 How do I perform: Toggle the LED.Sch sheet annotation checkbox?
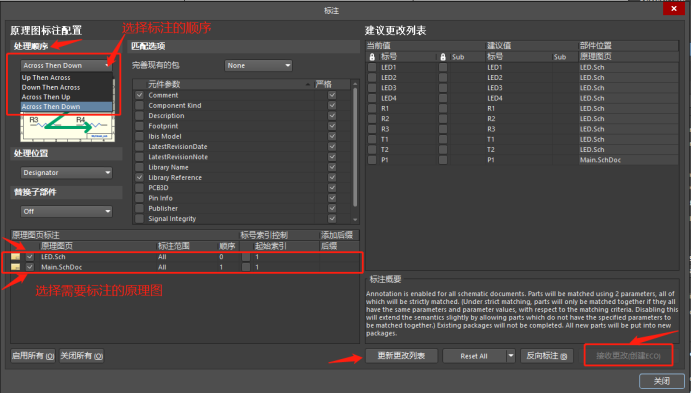click(x=30, y=257)
